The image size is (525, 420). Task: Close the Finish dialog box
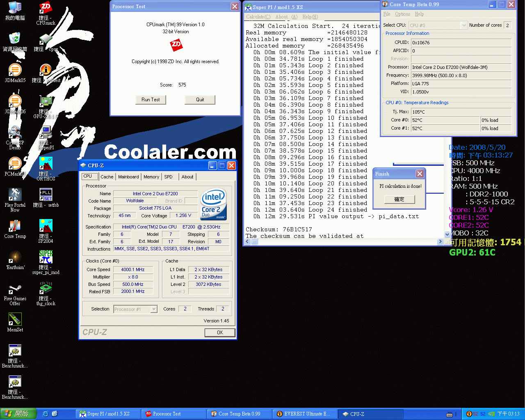coord(420,174)
